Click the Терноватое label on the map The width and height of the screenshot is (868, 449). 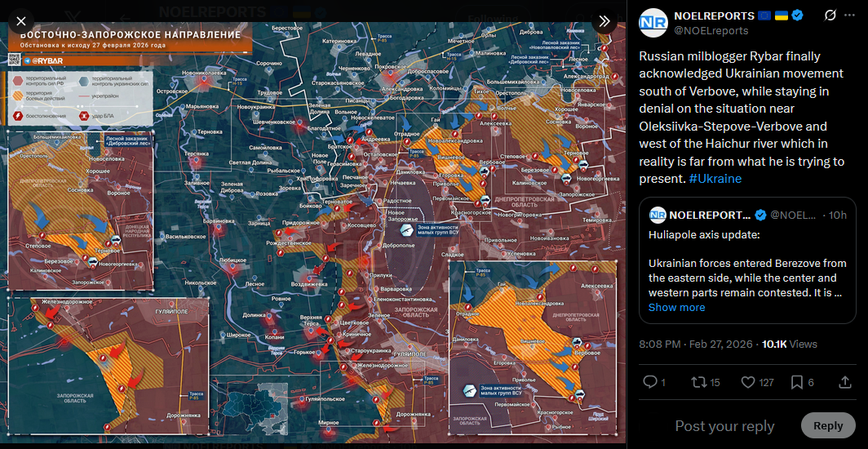click(x=337, y=202)
